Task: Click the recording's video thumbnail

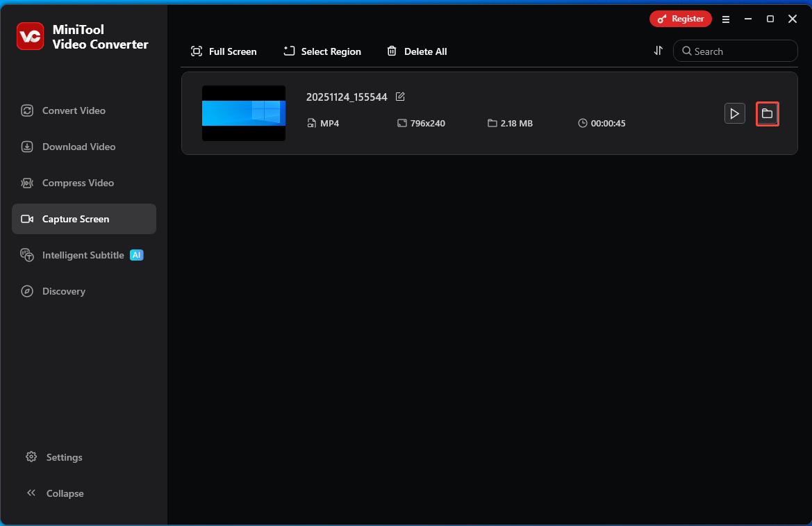Action: click(243, 113)
